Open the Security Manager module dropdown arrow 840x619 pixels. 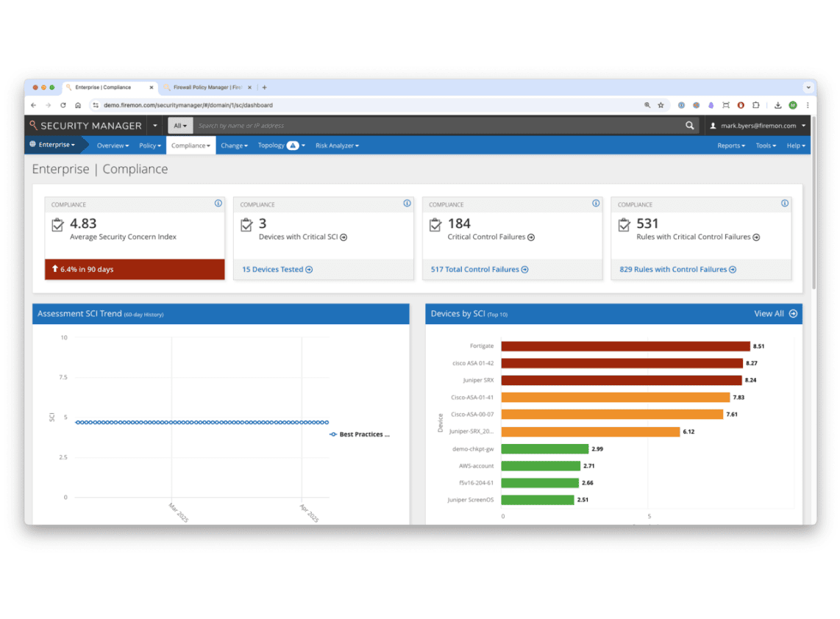[x=154, y=126]
